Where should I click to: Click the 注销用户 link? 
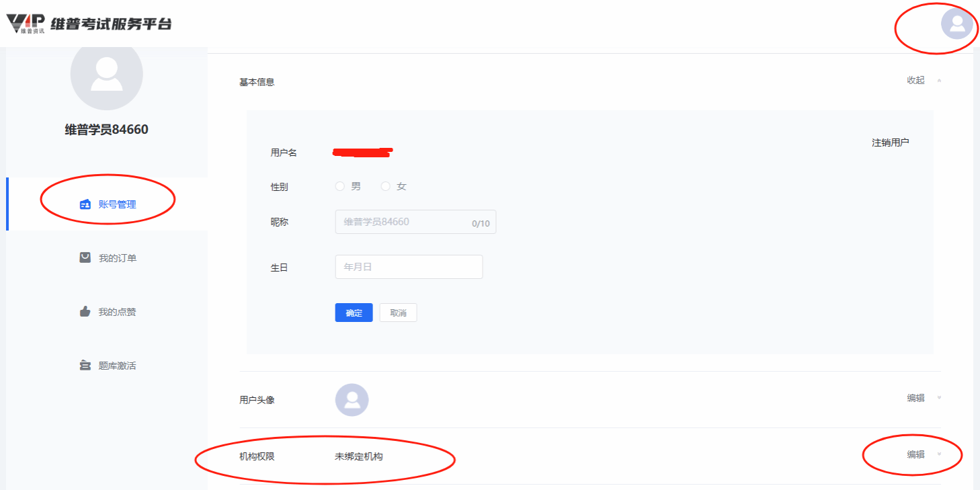[x=890, y=142]
